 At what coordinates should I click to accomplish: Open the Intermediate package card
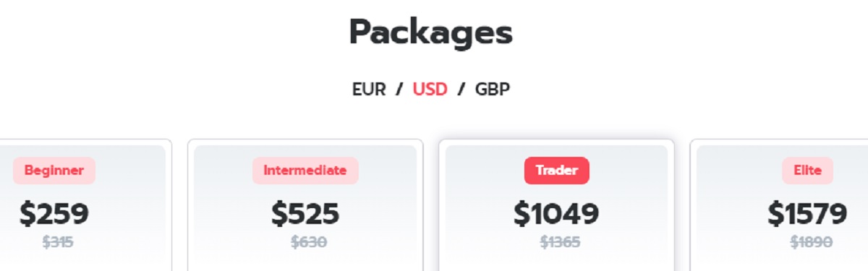pyautogui.click(x=305, y=205)
